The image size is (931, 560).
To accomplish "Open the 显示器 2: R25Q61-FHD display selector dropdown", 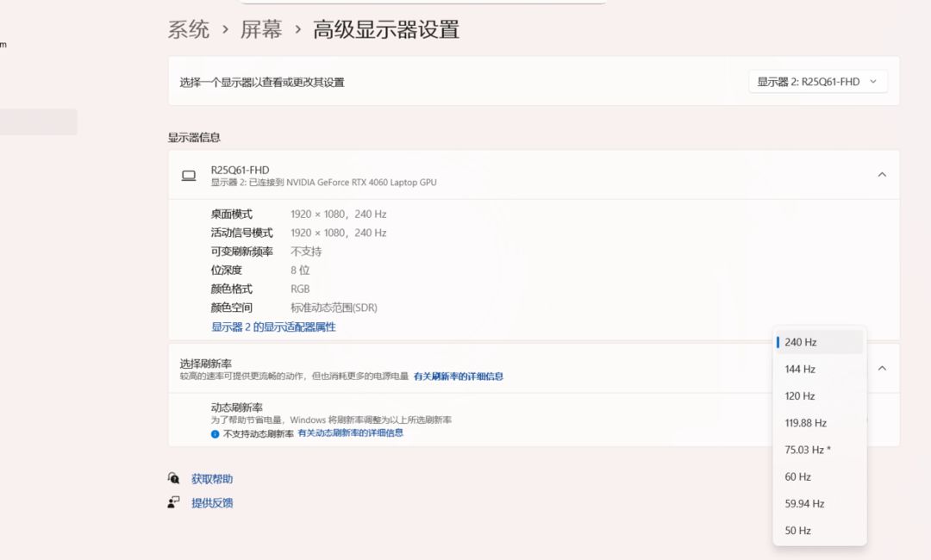I will point(817,82).
